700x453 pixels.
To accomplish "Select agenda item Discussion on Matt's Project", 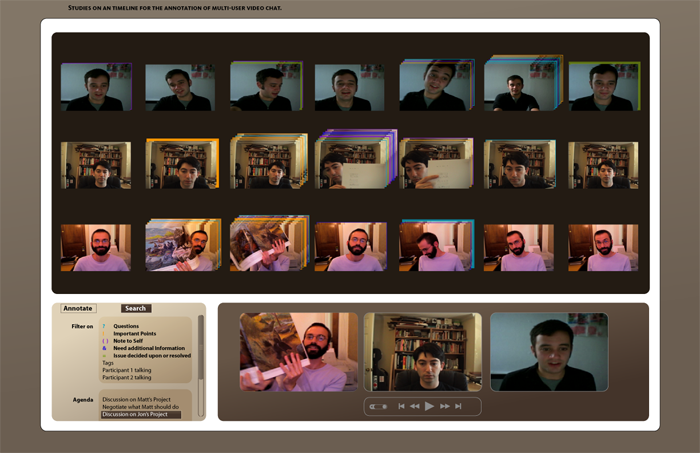I will click(x=139, y=399).
